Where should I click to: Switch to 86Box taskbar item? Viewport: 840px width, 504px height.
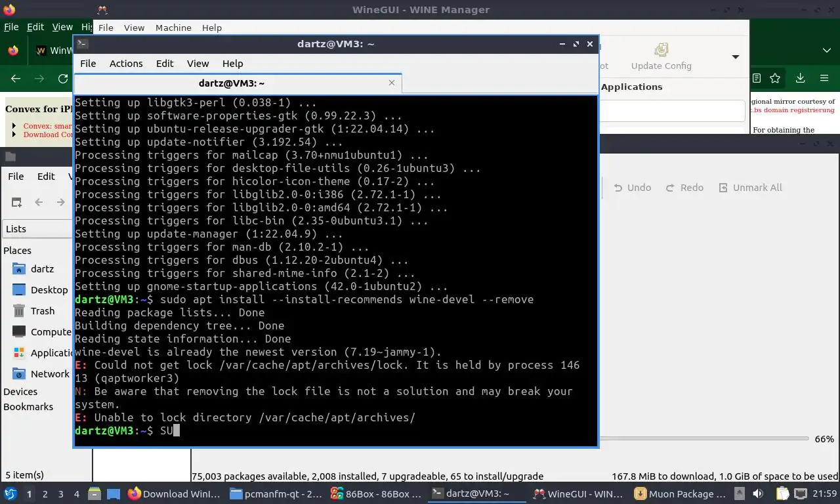pyautogui.click(x=376, y=494)
